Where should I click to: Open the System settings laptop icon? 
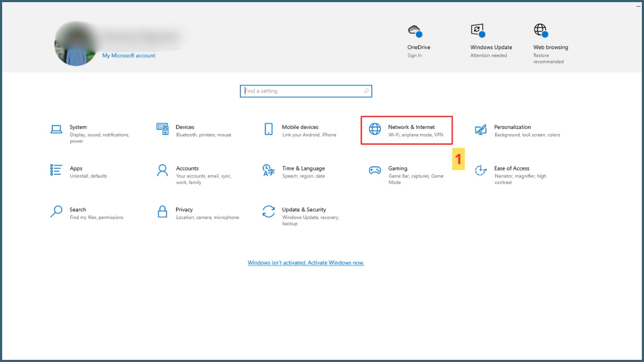pos(56,129)
